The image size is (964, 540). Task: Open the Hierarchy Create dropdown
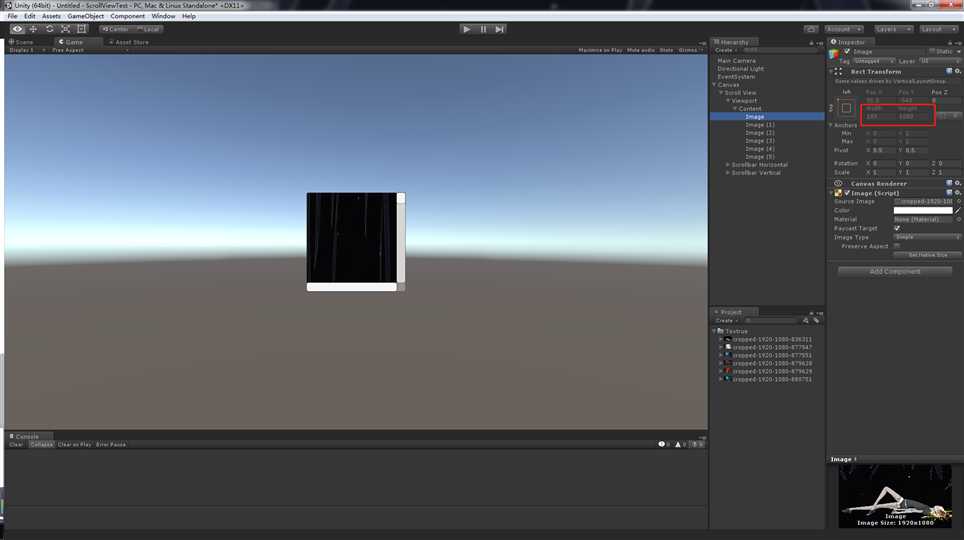[x=725, y=50]
